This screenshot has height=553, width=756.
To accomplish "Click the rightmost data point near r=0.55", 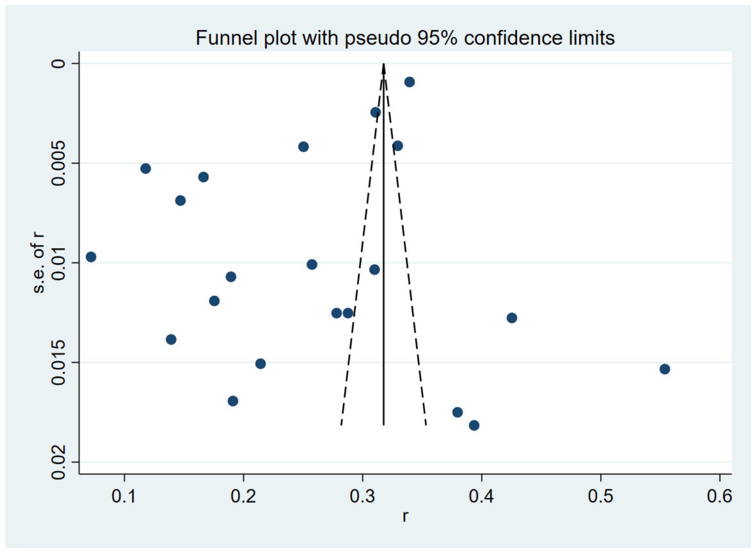I will click(665, 369).
